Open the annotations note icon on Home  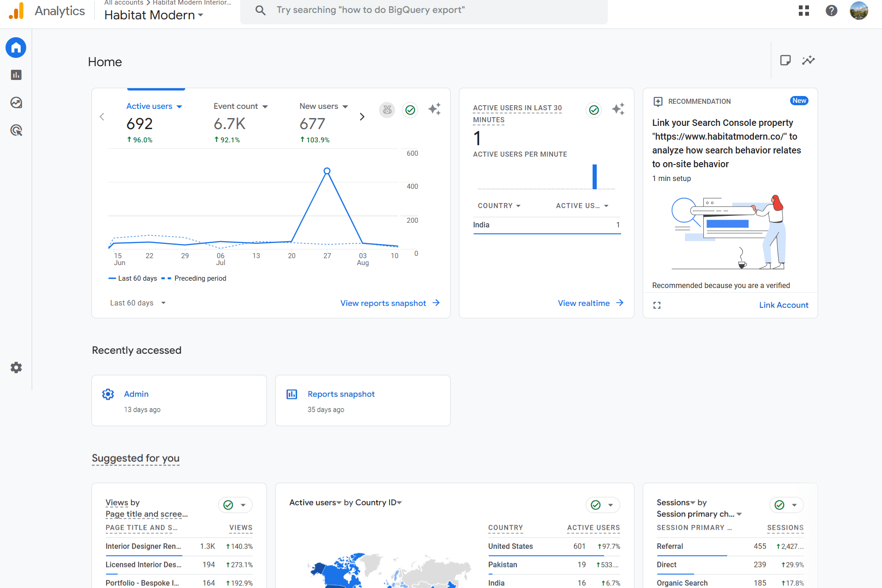(786, 60)
